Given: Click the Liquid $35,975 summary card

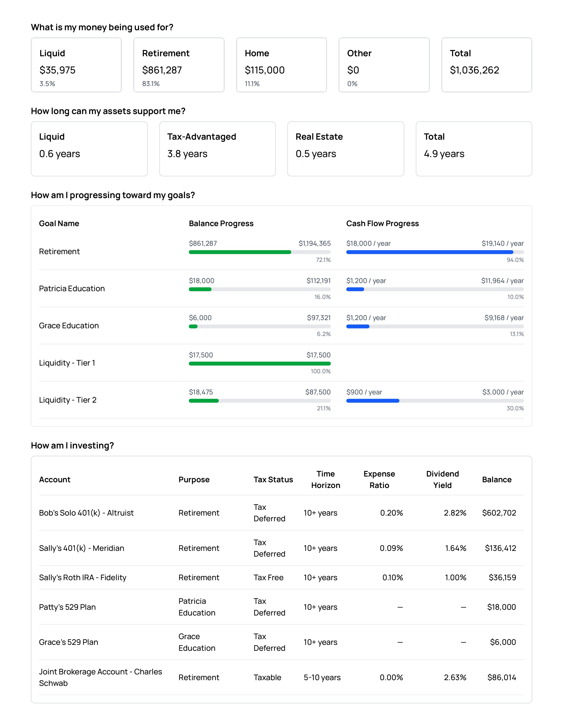Looking at the screenshot, I should coord(76,65).
